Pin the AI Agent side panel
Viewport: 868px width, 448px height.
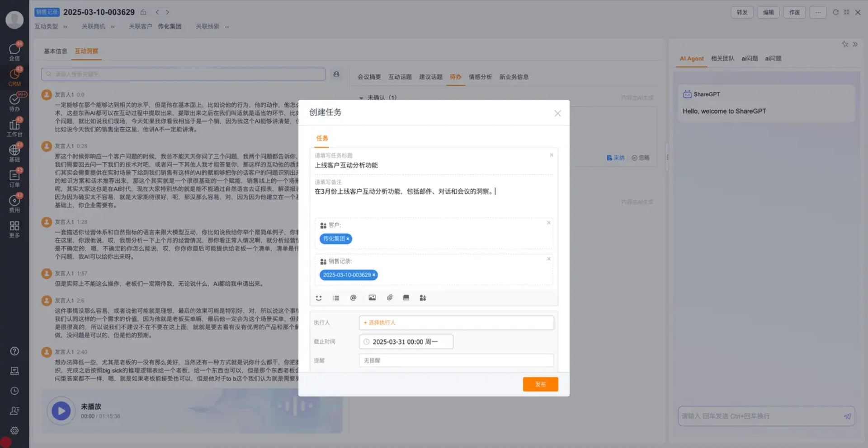[x=844, y=44]
